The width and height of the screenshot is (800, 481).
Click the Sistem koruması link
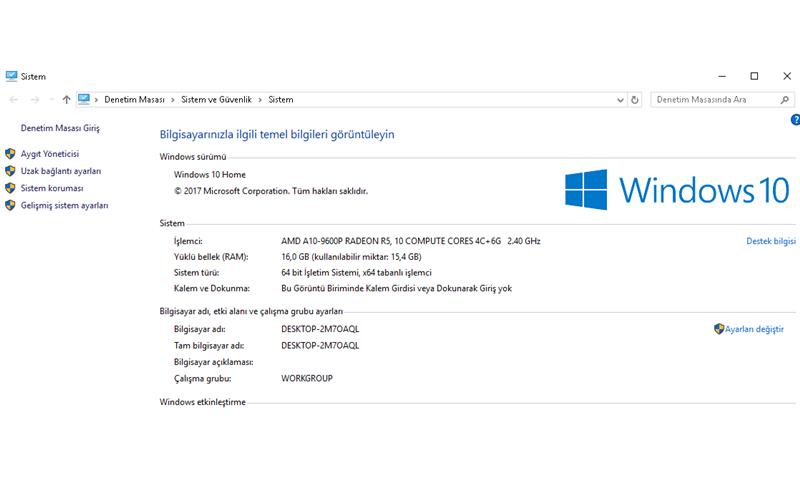click(52, 188)
